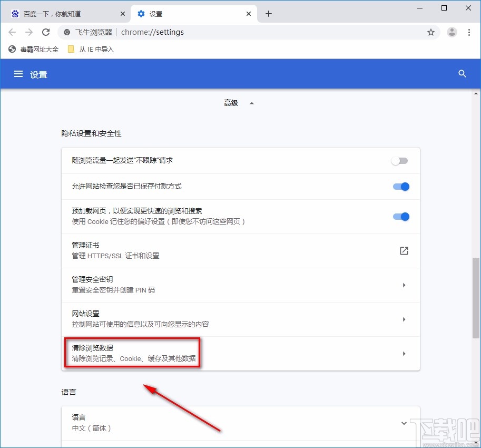
Task: Bookmark this page with the star icon
Action: click(x=431, y=32)
